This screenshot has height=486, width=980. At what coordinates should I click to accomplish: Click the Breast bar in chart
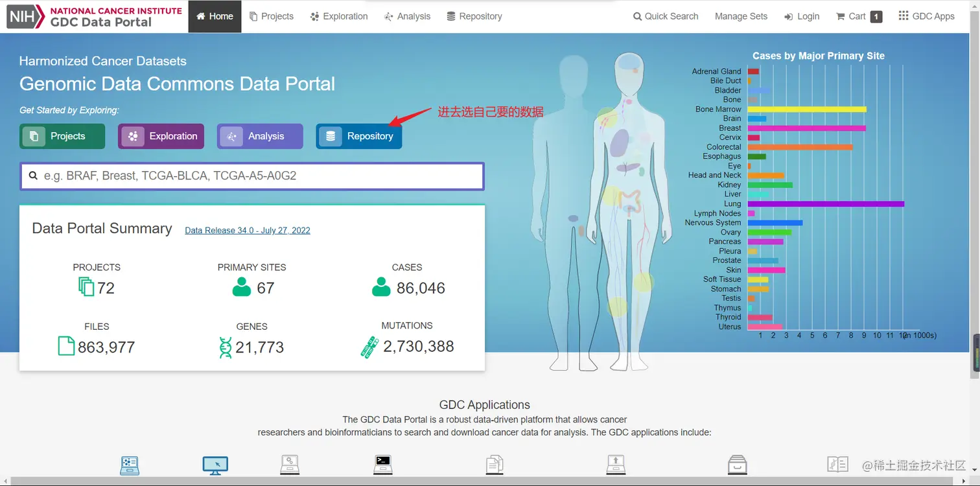point(807,128)
